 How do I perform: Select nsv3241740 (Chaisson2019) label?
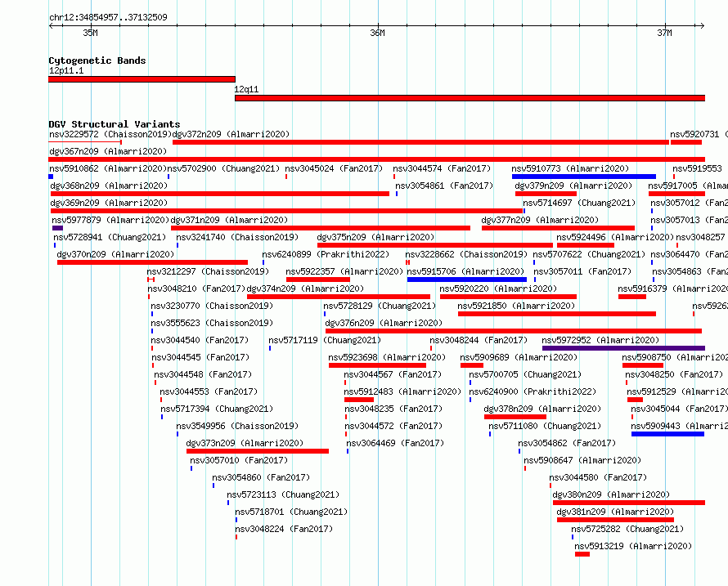click(237, 237)
